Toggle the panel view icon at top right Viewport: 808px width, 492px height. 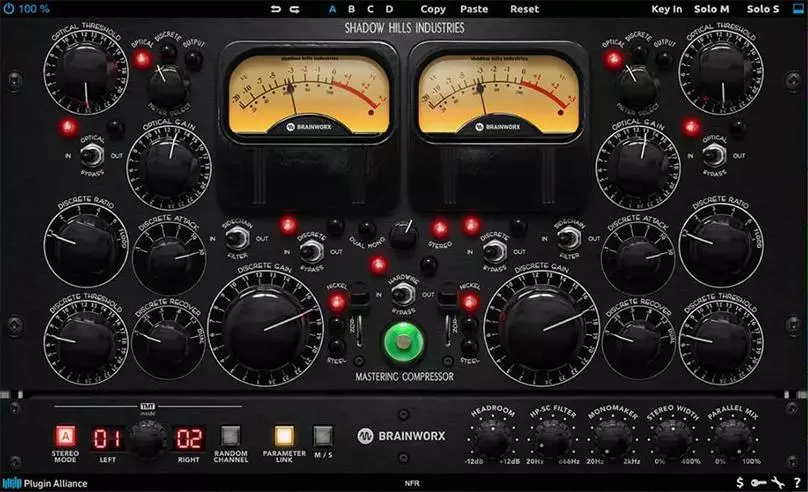(798, 9)
